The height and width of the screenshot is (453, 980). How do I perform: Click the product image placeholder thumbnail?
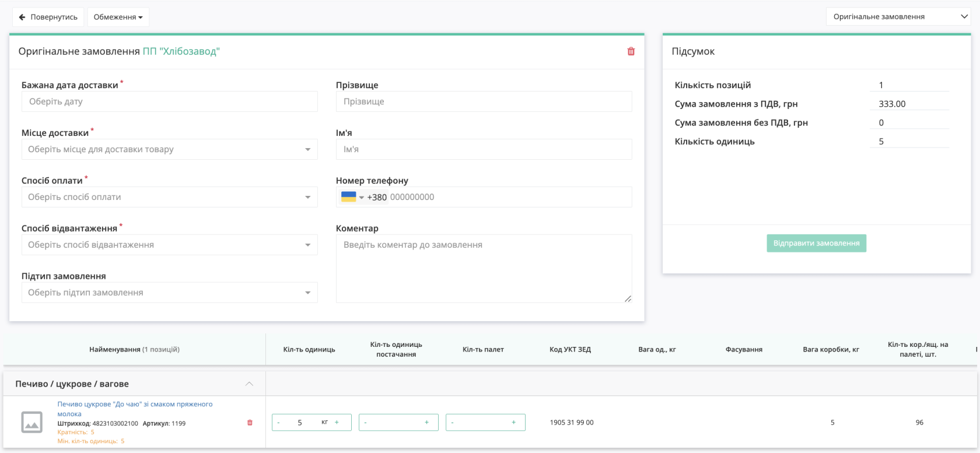(x=32, y=422)
